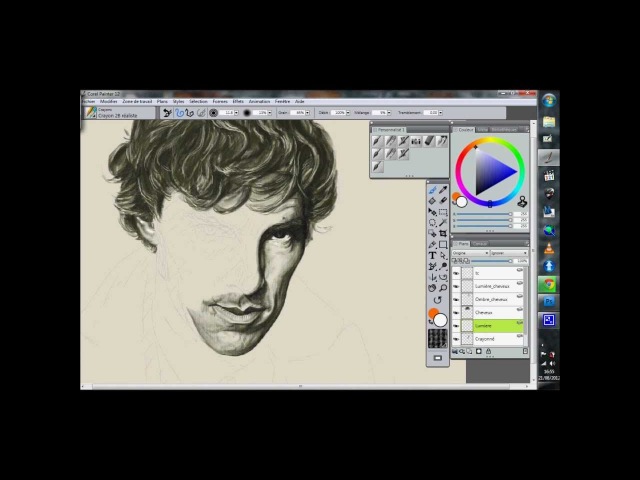
Task: Click the Reset Tool icon in property bar
Action: (167, 113)
